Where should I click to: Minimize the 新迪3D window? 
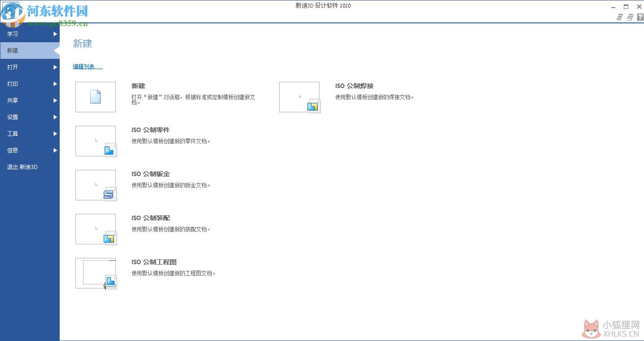(x=613, y=7)
